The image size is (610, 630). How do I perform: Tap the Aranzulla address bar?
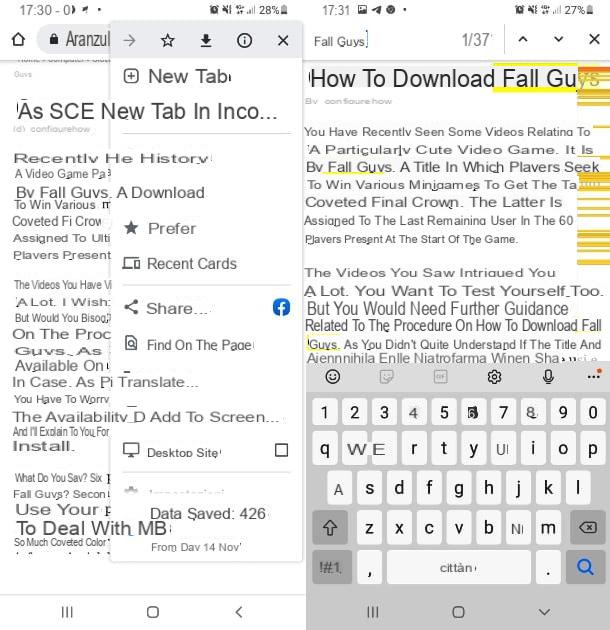pyautogui.click(x=74, y=39)
